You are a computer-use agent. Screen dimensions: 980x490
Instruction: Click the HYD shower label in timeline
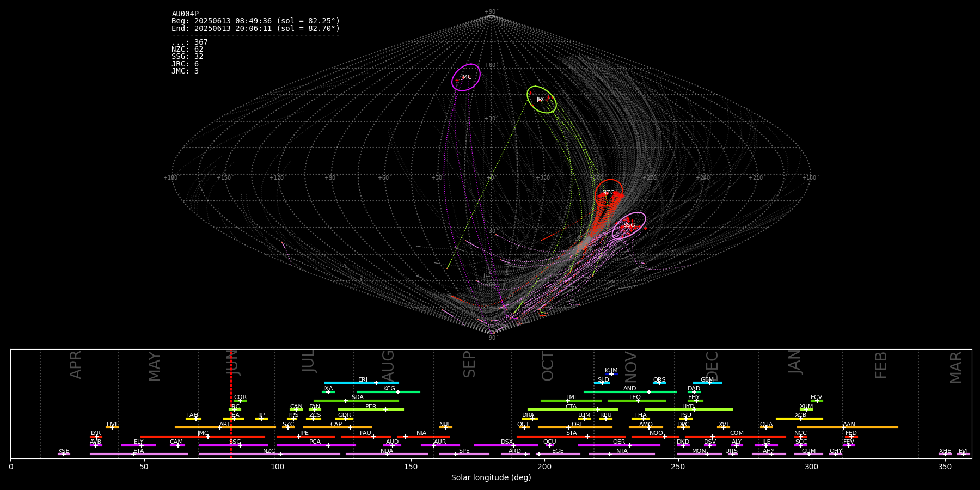[x=689, y=407]
